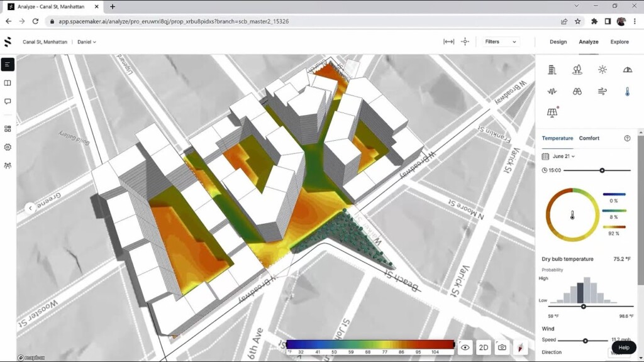Select the Analyze - Canal St browser tab
Viewport: 644px width, 362px height.
(x=52, y=6)
